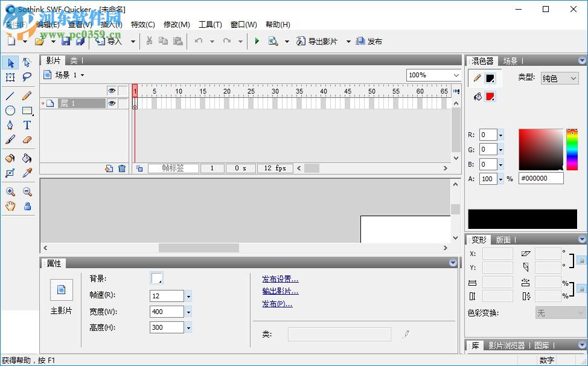
Task: Select the Text tool
Action: [27, 125]
